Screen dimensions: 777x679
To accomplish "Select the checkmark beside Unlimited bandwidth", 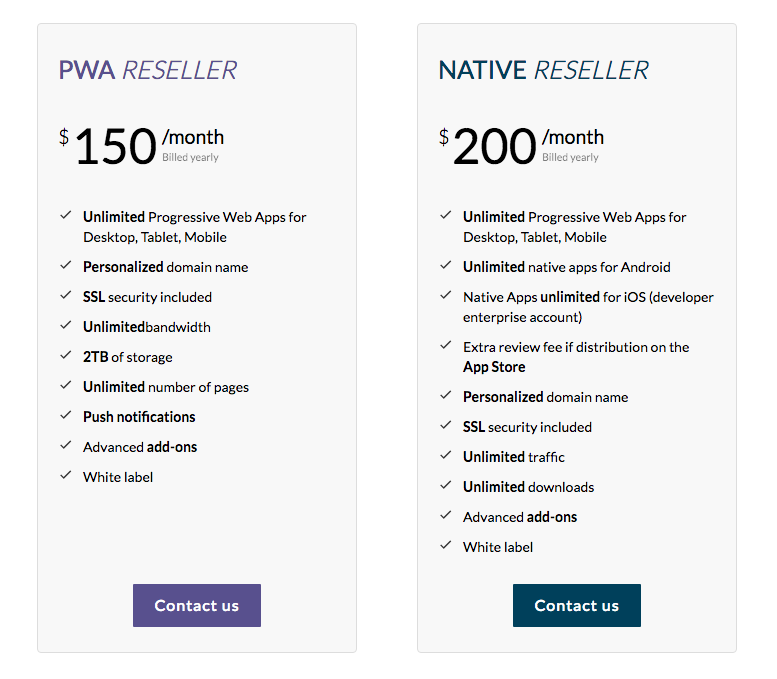I will (x=66, y=326).
